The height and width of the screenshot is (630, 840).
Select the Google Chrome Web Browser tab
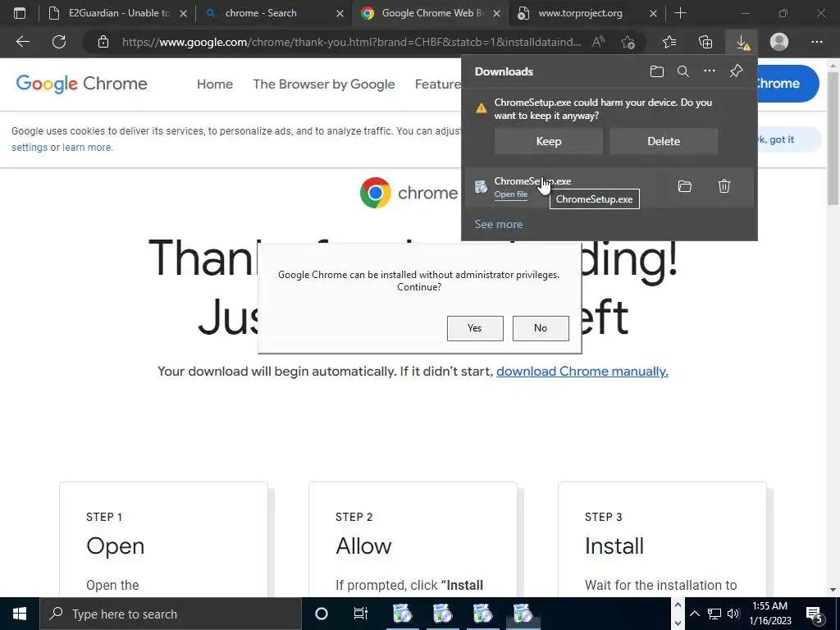pyautogui.click(x=430, y=13)
